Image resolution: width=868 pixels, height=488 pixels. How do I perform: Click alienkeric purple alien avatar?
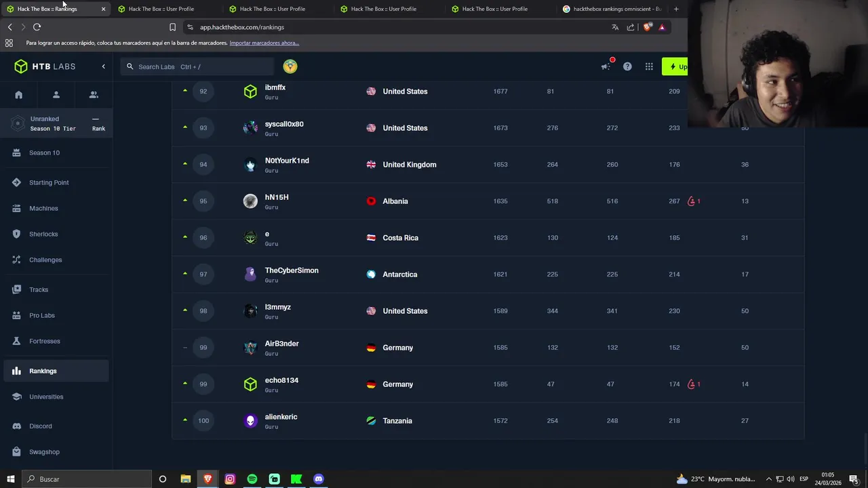(x=250, y=421)
